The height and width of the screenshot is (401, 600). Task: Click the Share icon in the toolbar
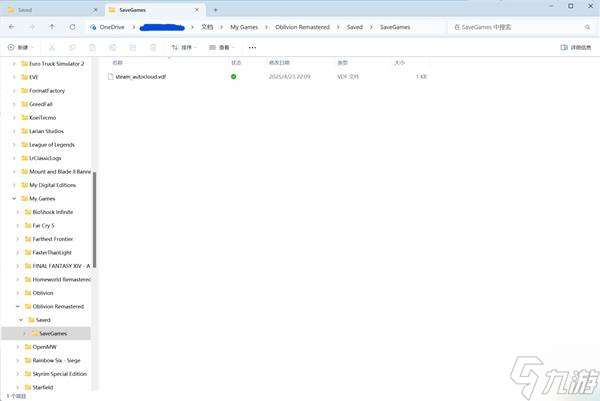(132, 47)
